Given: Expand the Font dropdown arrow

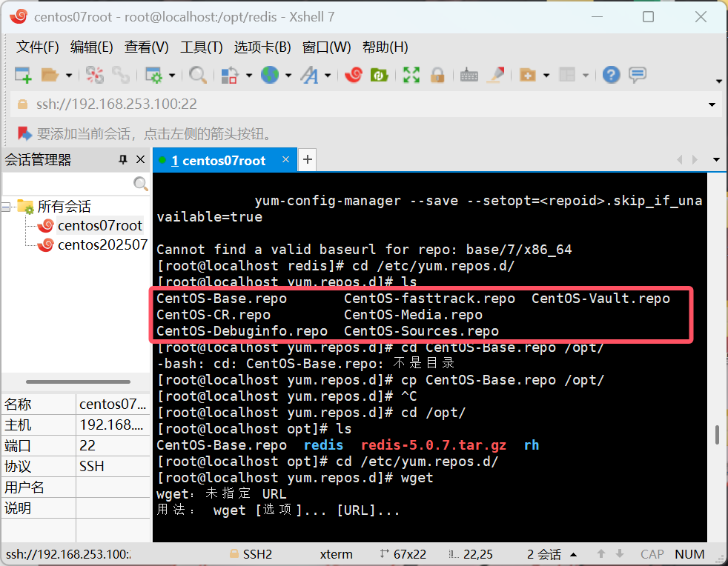Looking at the screenshot, I should pos(328,75).
